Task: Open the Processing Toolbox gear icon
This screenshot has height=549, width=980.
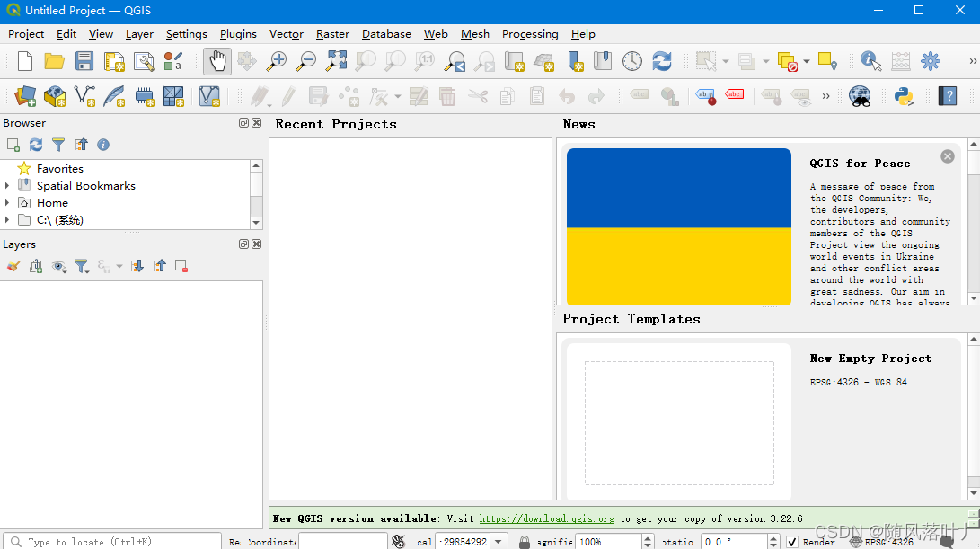Action: coord(930,61)
